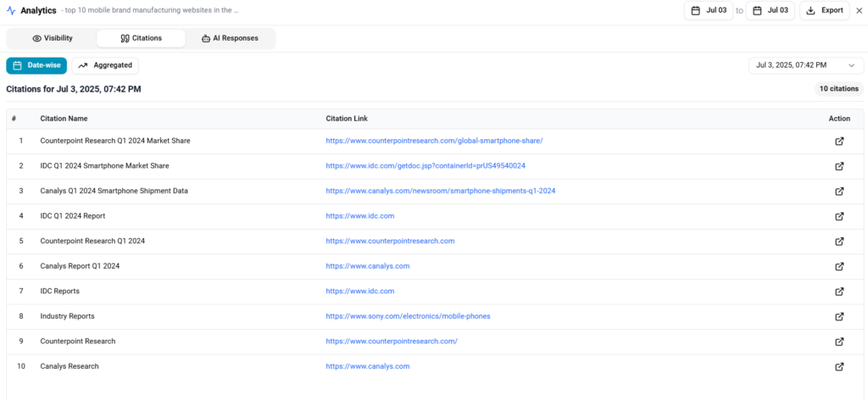This screenshot has height=401, width=868.
Task: Export the analytics data
Action: (x=825, y=10)
